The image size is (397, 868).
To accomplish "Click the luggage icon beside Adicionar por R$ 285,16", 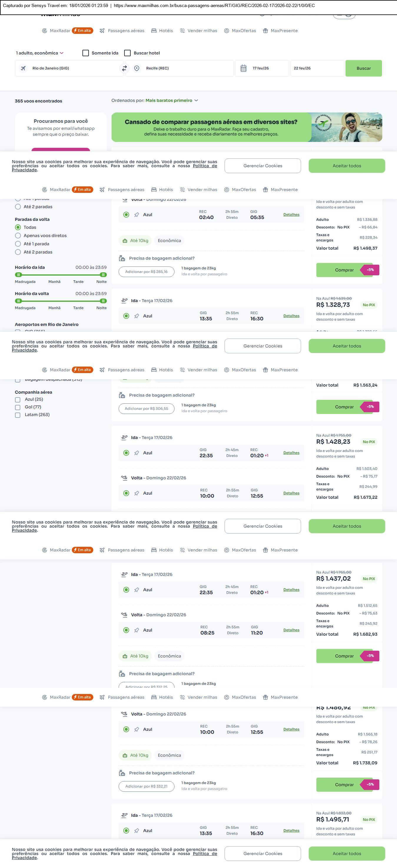I will coord(122,258).
